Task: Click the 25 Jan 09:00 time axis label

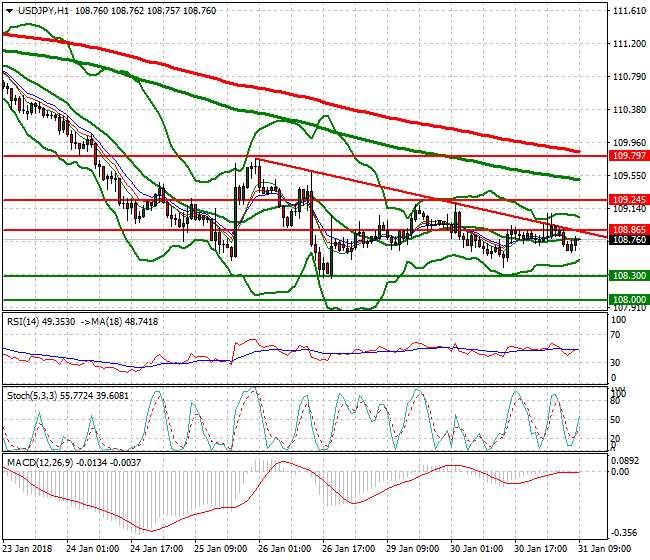Action: pos(221,549)
